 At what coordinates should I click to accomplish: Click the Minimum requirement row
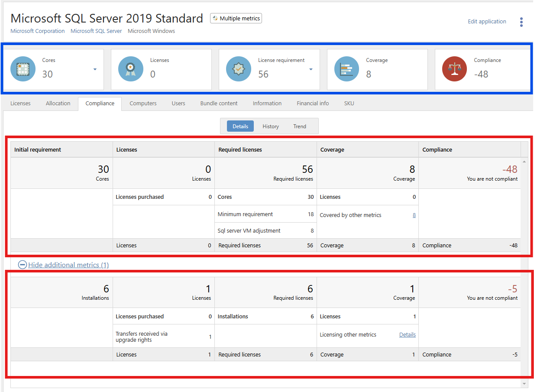(265, 214)
